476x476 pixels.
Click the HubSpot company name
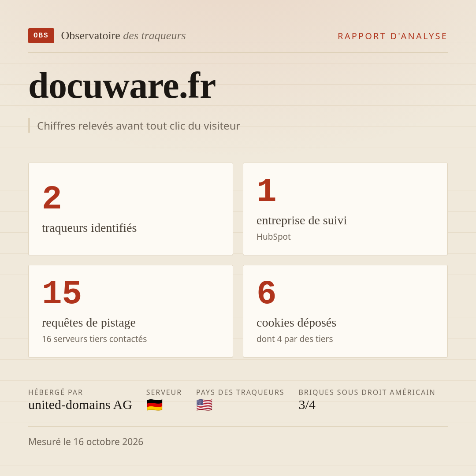click(x=274, y=237)
